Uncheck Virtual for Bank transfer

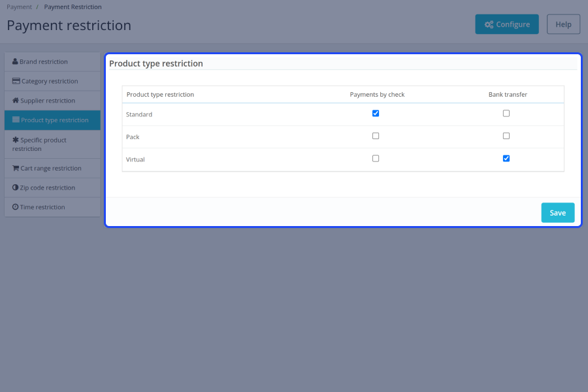tap(506, 158)
